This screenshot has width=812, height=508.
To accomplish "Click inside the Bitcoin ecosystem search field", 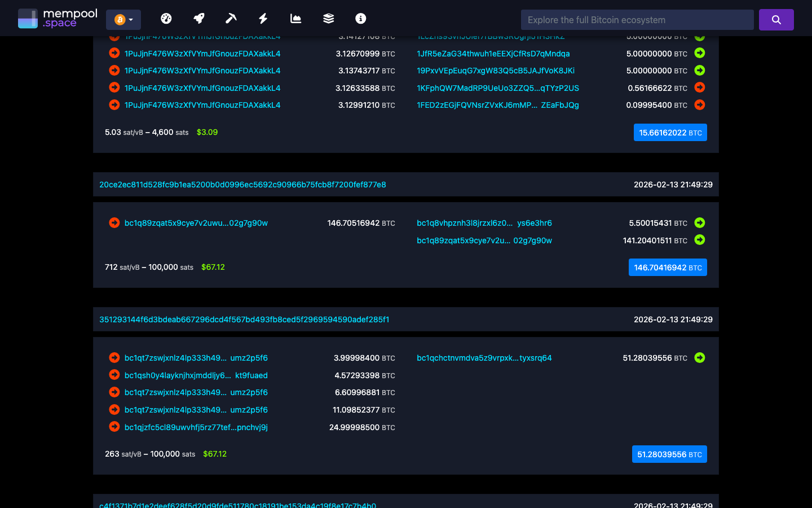I will (x=637, y=19).
